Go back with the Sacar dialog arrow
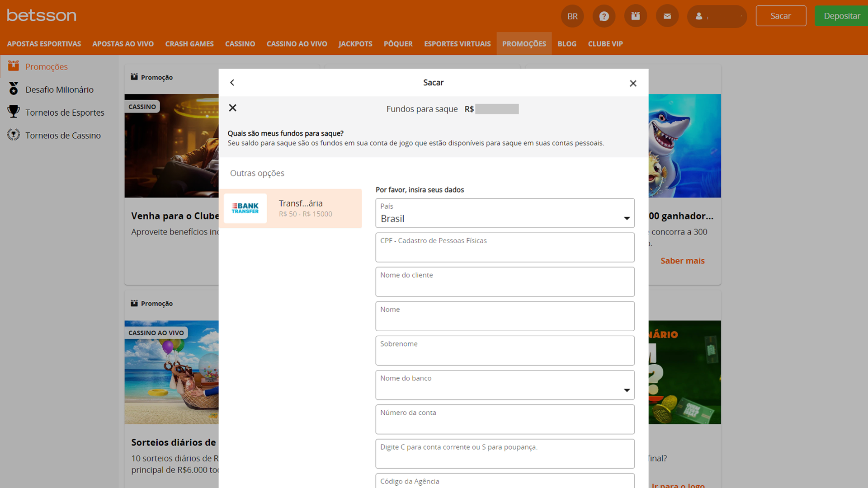Screen dimensions: 868x488 tap(232, 83)
